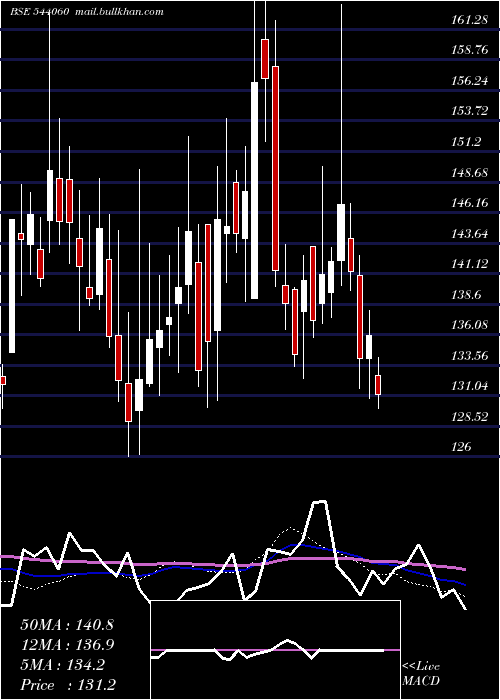
Task: Select the 146.16 price level label
Action: 469,203
